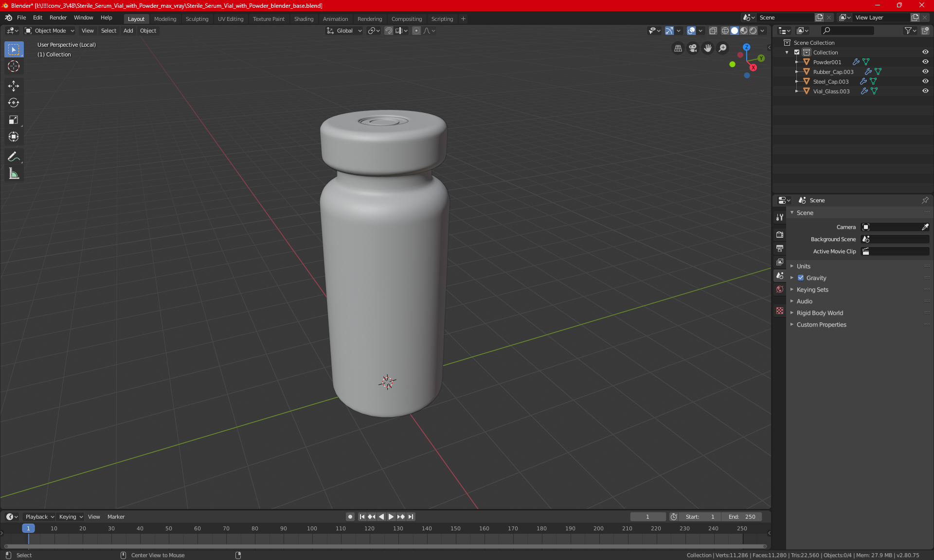
Task: Toggle the Gravity checkbox
Action: [x=801, y=278]
